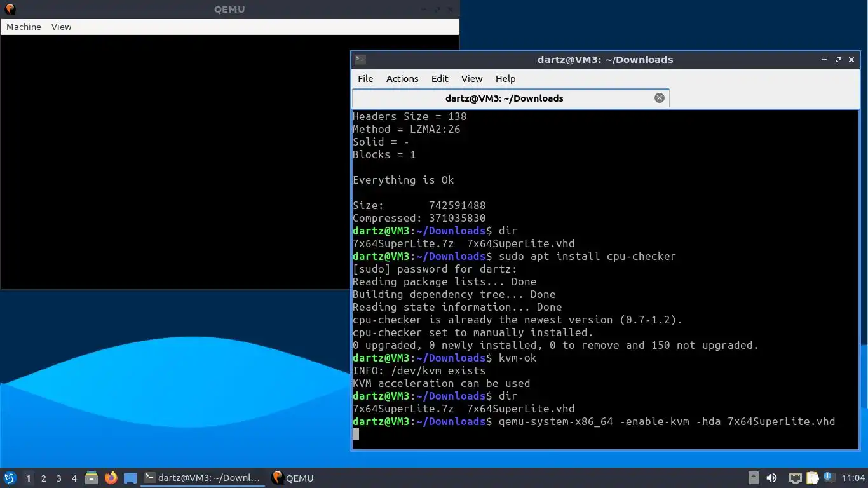Image resolution: width=868 pixels, height=488 pixels.
Task: Click the 'kvm-ok' command text
Action: click(x=518, y=358)
